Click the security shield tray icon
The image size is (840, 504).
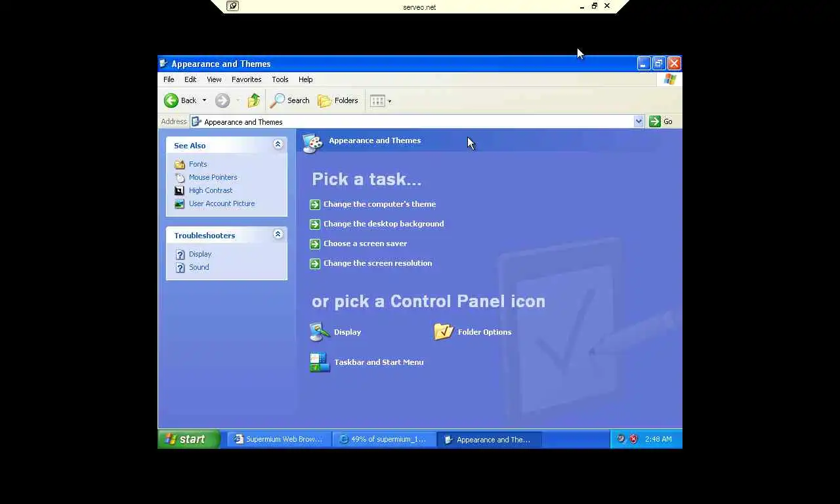point(633,439)
